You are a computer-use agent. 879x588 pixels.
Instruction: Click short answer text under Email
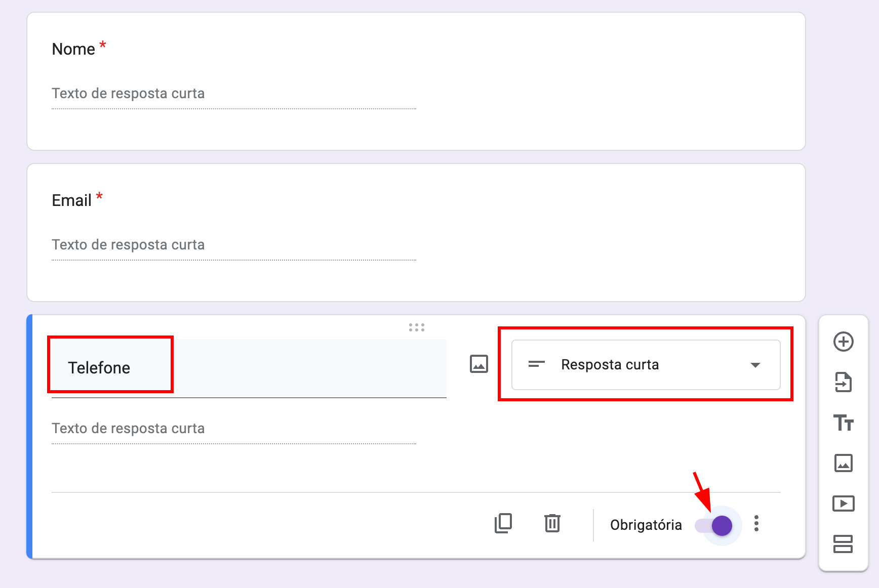(128, 245)
